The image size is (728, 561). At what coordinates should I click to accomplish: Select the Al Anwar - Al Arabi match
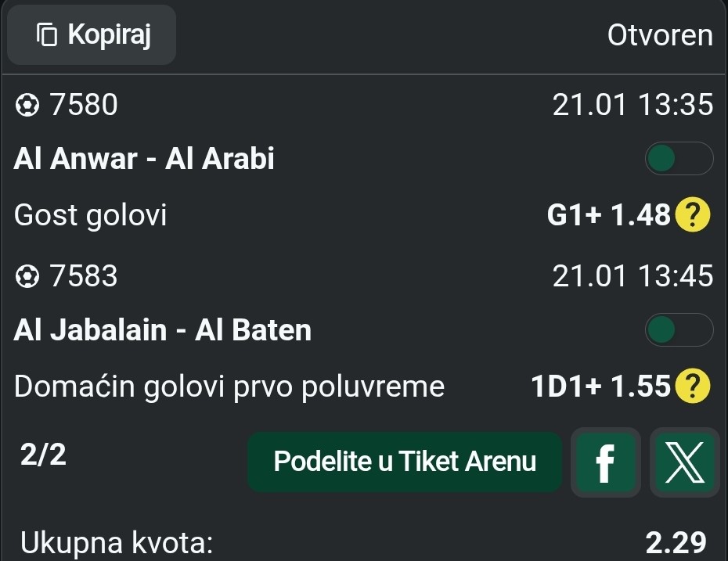(x=145, y=160)
